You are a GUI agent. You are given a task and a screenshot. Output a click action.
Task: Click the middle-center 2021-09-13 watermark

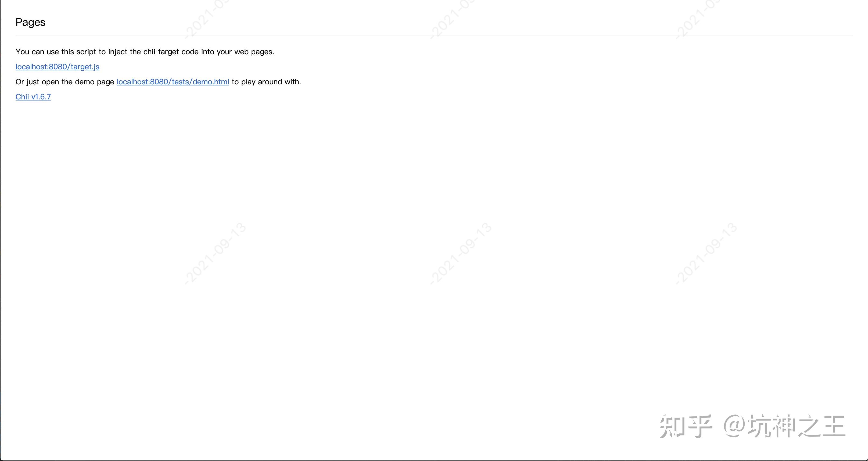[x=461, y=253]
